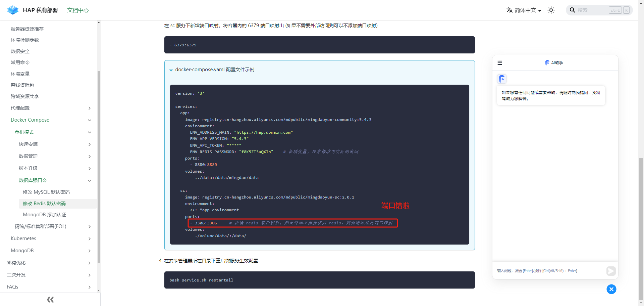Screen dimensions: 644x306
Task: Go to 环境变量 sidebar link
Action: pyautogui.click(x=20, y=74)
